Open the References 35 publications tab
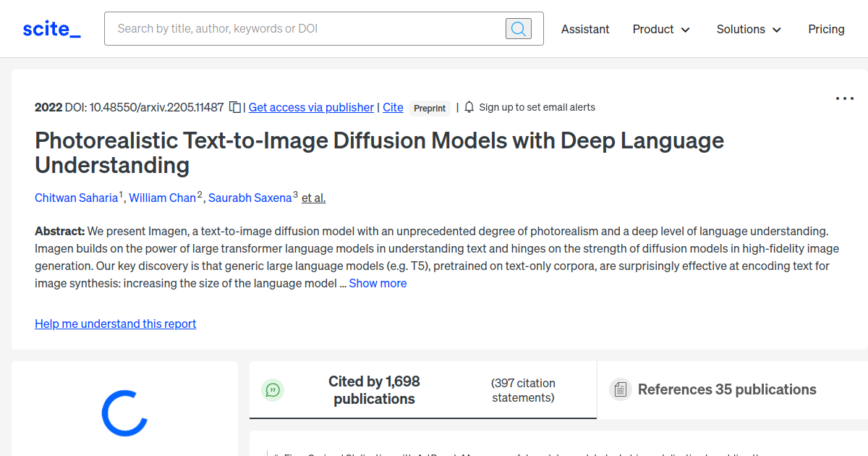This screenshot has height=456, width=868. point(727,389)
